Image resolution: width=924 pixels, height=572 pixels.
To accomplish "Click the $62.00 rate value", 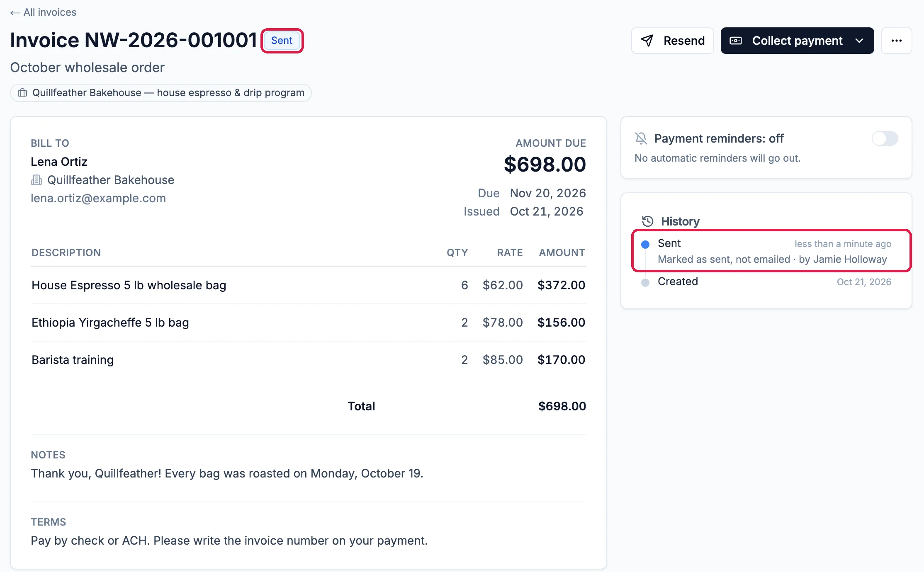I will pyautogui.click(x=503, y=285).
